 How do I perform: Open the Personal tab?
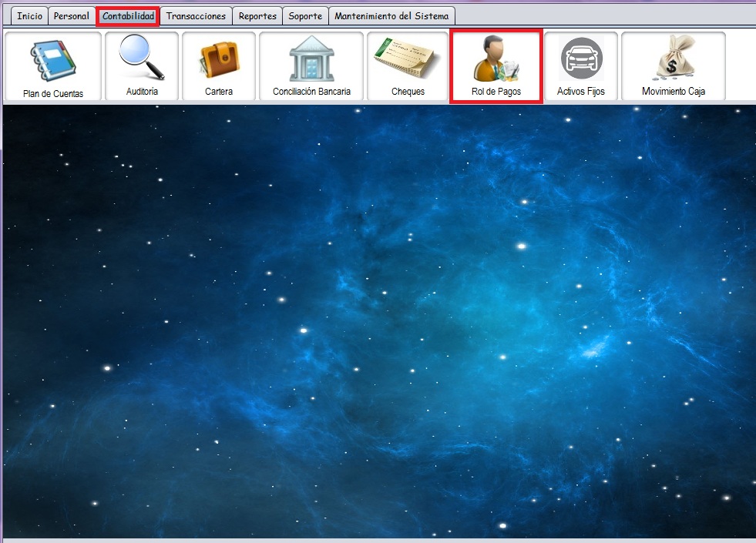pyautogui.click(x=72, y=16)
